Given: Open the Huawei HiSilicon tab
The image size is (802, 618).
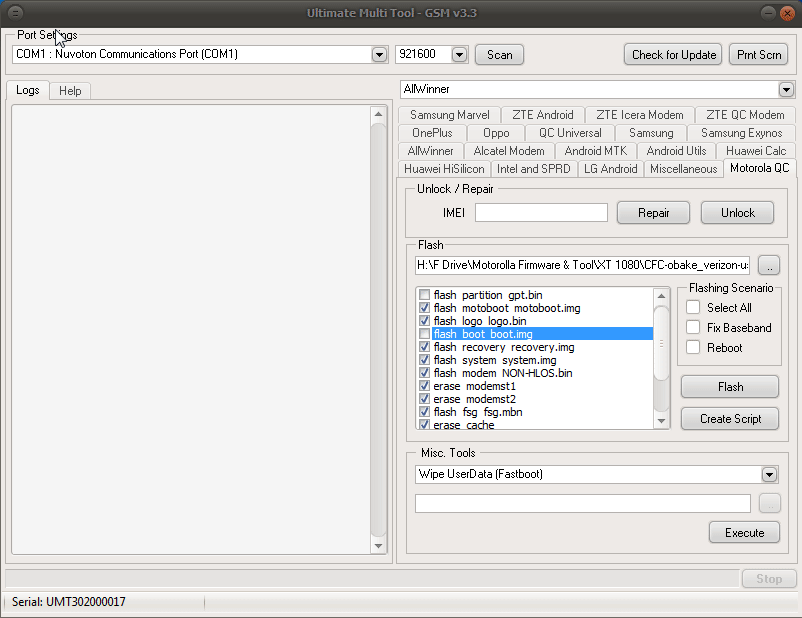Looking at the screenshot, I should pos(444,169).
